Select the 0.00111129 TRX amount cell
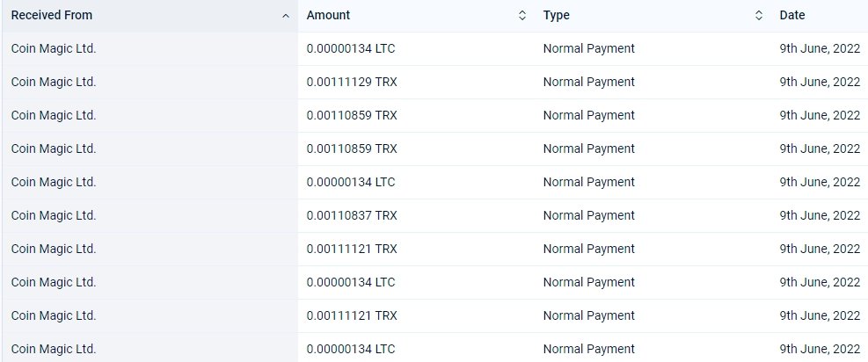The width and height of the screenshot is (868, 362). [x=352, y=82]
